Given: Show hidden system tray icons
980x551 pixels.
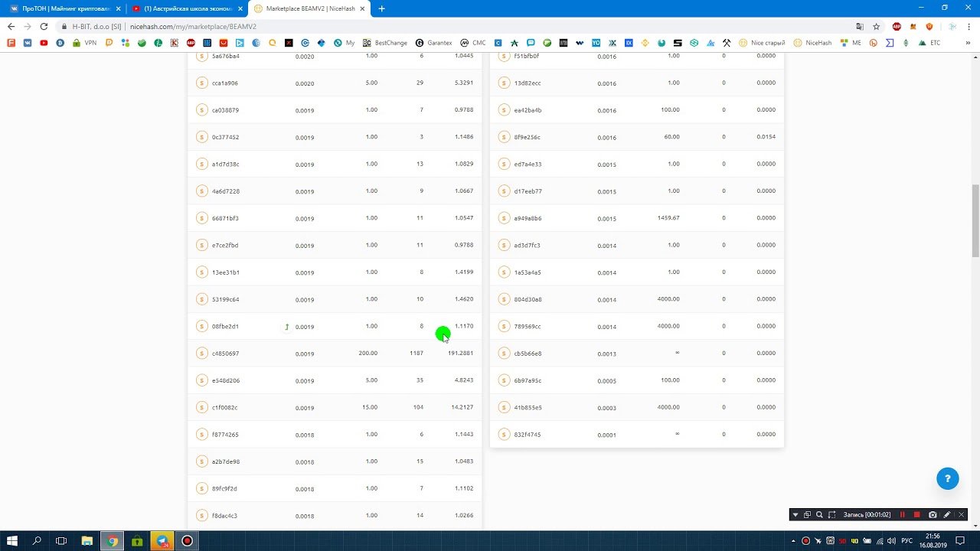Looking at the screenshot, I should click(x=792, y=541).
